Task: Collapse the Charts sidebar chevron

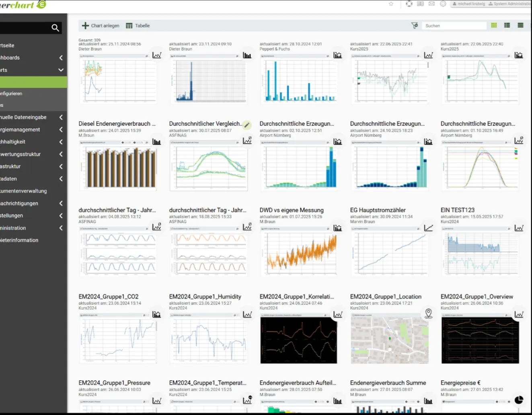Action: [61, 70]
